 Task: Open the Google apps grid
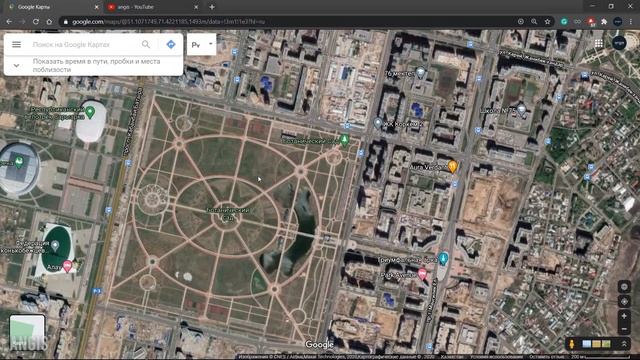[x=599, y=43]
